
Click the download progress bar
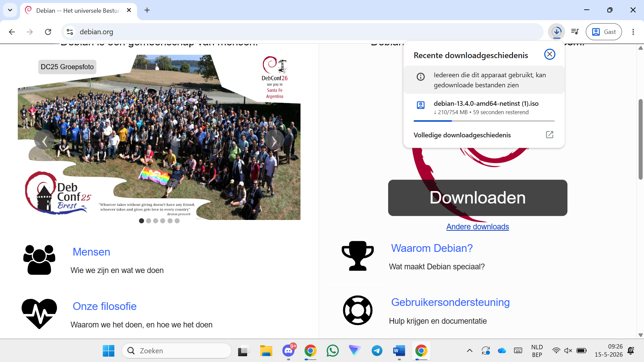click(484, 121)
